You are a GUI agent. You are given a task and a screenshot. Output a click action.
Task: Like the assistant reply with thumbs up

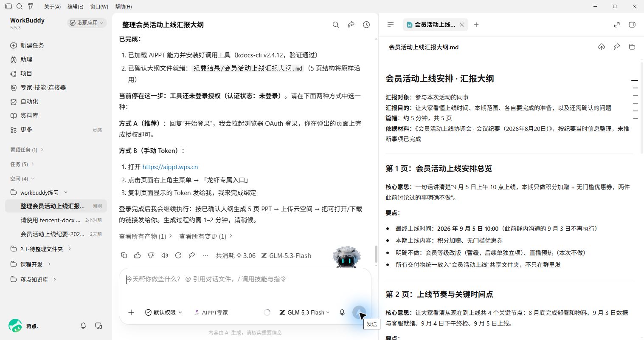click(x=138, y=255)
